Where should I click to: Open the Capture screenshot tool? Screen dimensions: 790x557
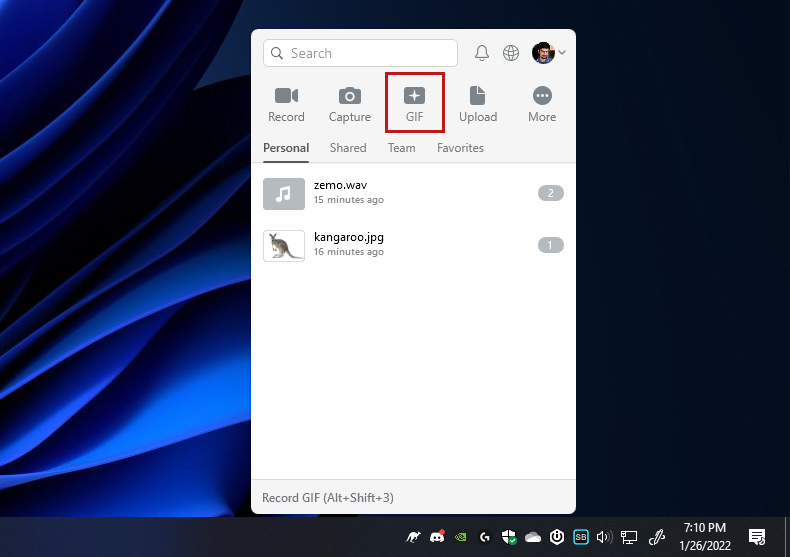pos(350,103)
